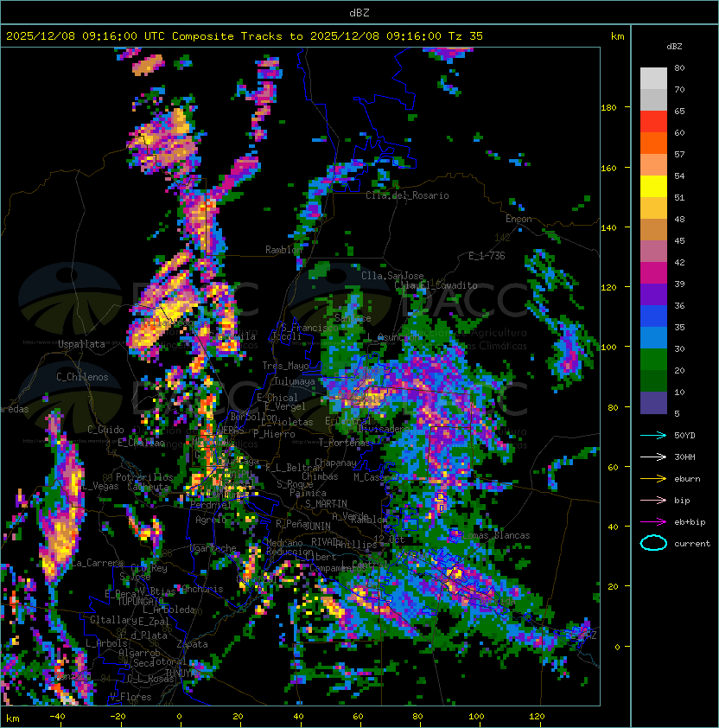Click the E_1-736 station label

coord(487,256)
